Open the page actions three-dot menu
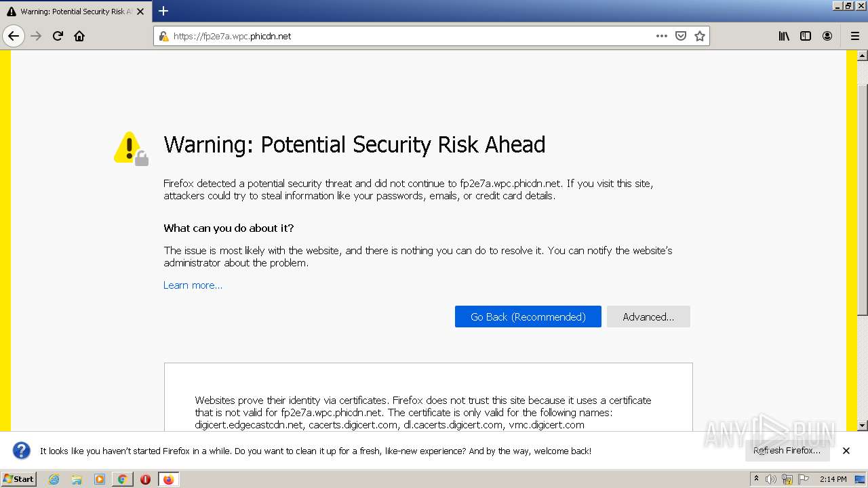This screenshot has width=868, height=488. tap(661, 36)
